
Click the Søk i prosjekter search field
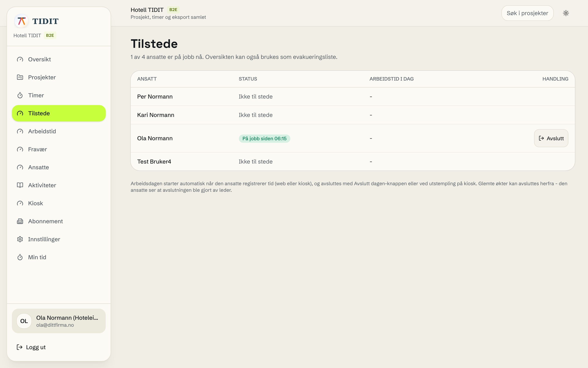tap(528, 13)
